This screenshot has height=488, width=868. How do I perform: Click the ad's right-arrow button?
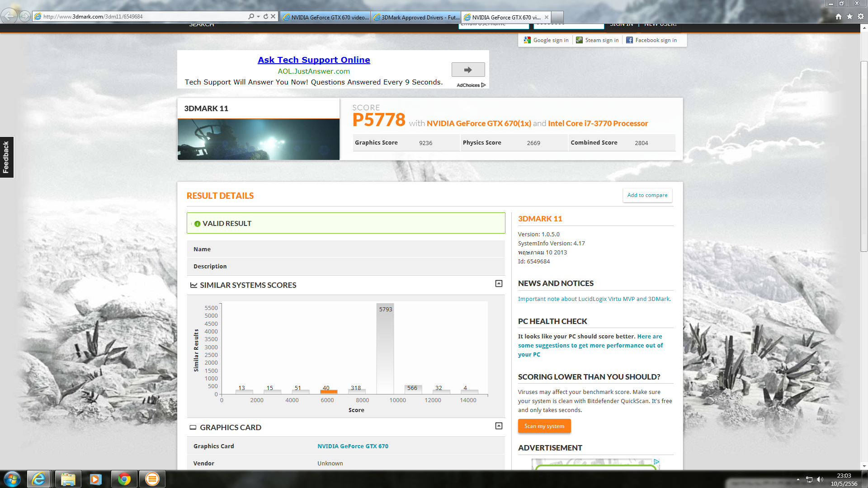(468, 70)
